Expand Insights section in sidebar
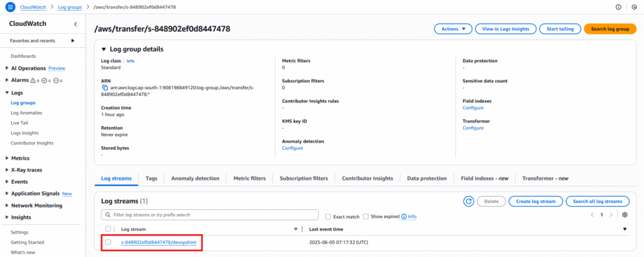The width and height of the screenshot is (644, 257). (7, 217)
